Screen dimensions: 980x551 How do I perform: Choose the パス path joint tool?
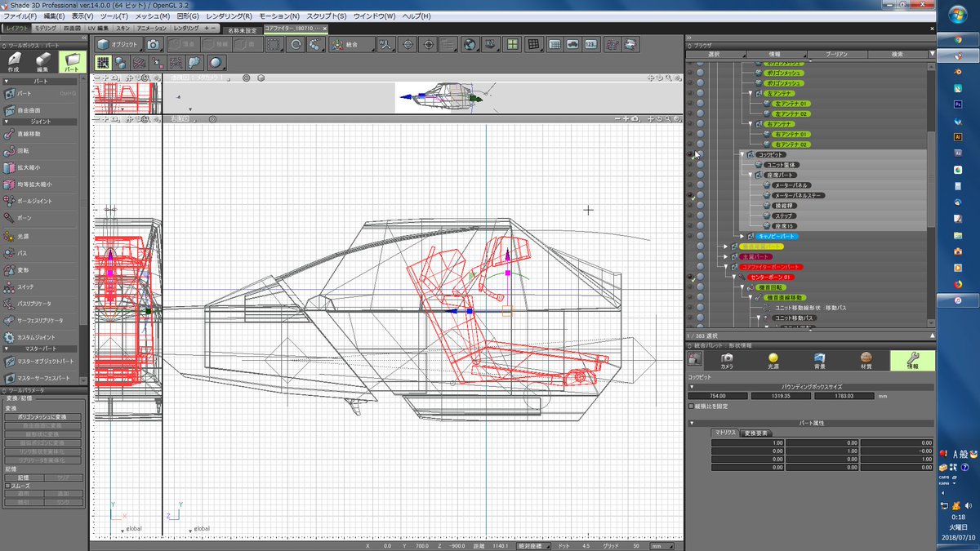coord(39,253)
